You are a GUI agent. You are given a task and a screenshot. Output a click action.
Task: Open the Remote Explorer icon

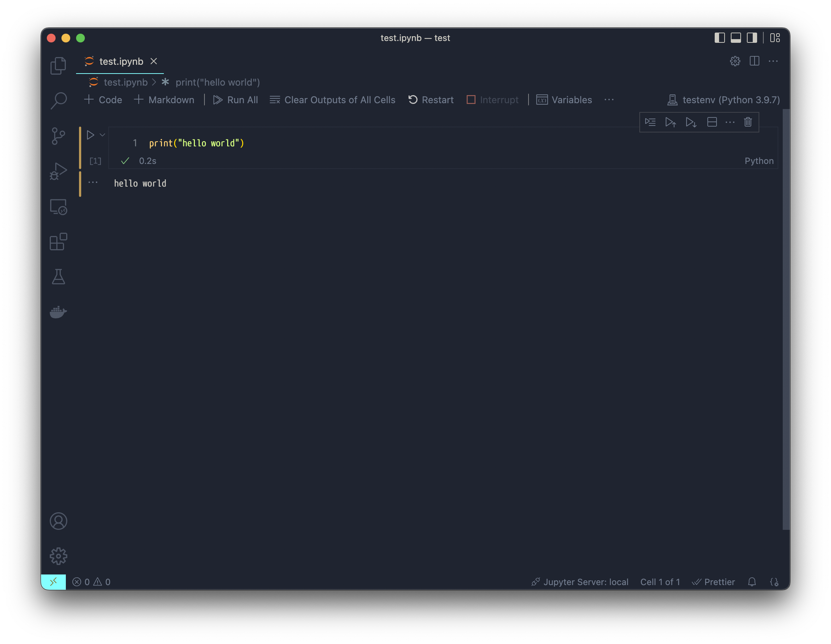tap(58, 207)
